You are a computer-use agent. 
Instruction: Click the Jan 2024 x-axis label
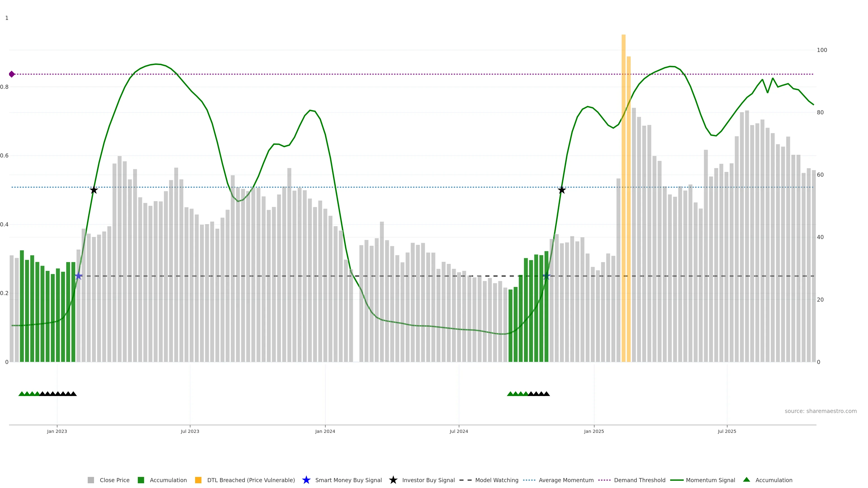pos(325,431)
